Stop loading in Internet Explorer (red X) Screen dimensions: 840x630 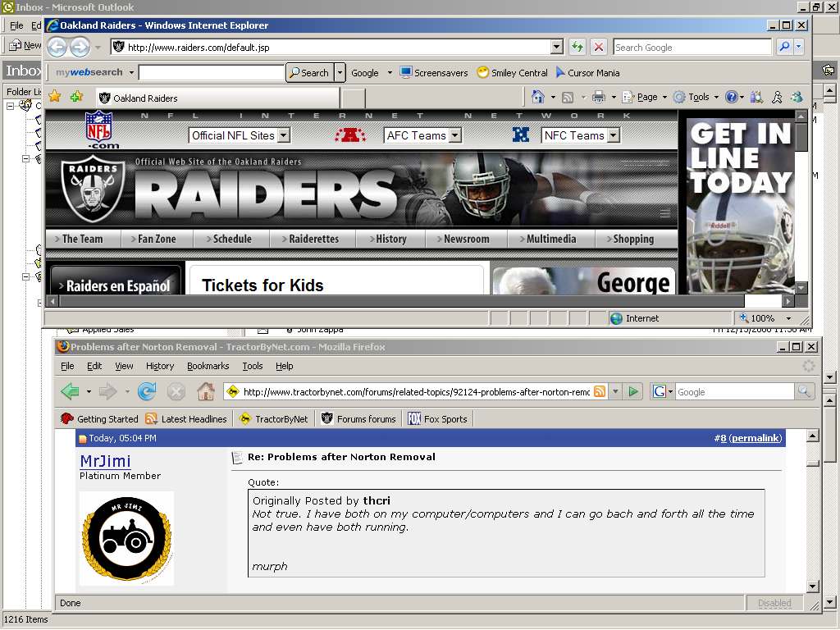(x=598, y=47)
